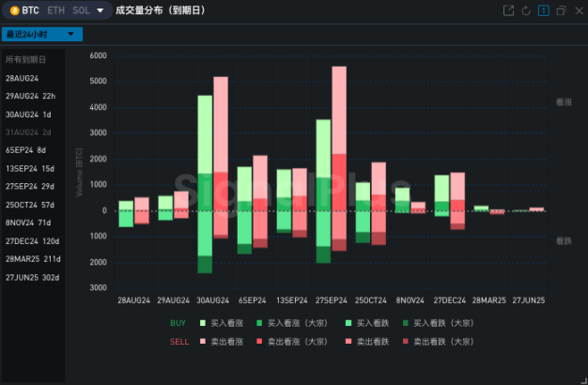
Task: Select all expiries in sidebar
Action: (x=25, y=59)
